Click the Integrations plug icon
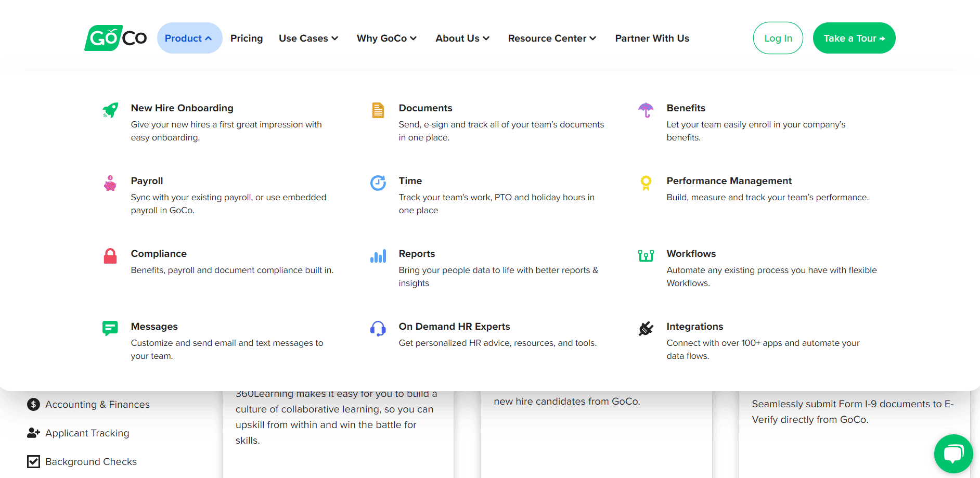Viewport: 980px width, 478px height. click(x=646, y=329)
